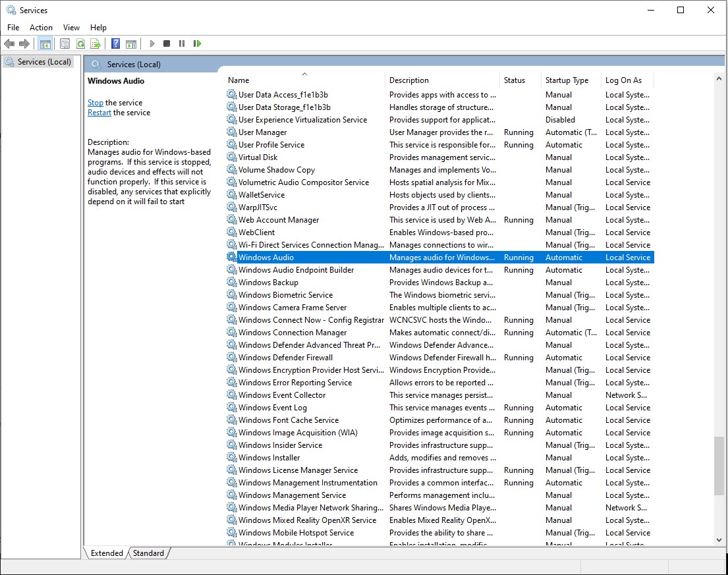Click the gear icon beside Windows Audio
This screenshot has width=728, height=575.
coord(232,257)
